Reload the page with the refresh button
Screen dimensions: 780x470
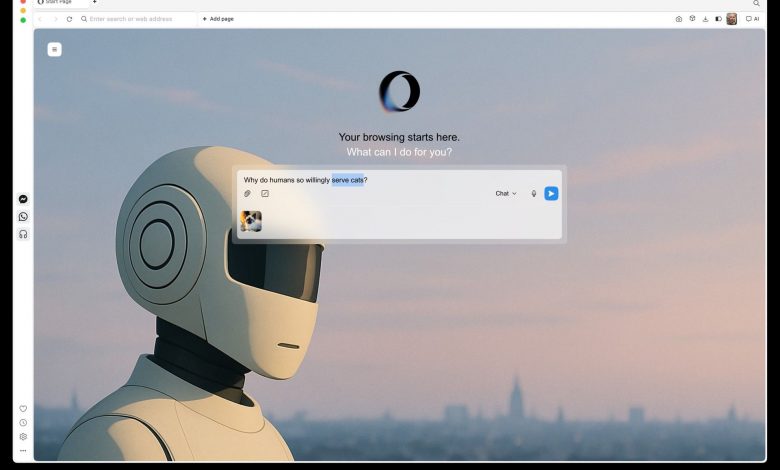tap(69, 19)
